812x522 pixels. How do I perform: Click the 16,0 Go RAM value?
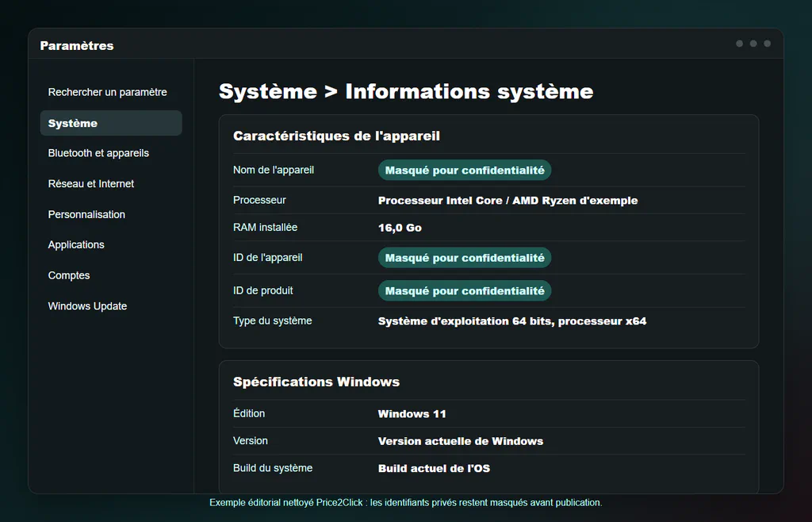click(400, 228)
